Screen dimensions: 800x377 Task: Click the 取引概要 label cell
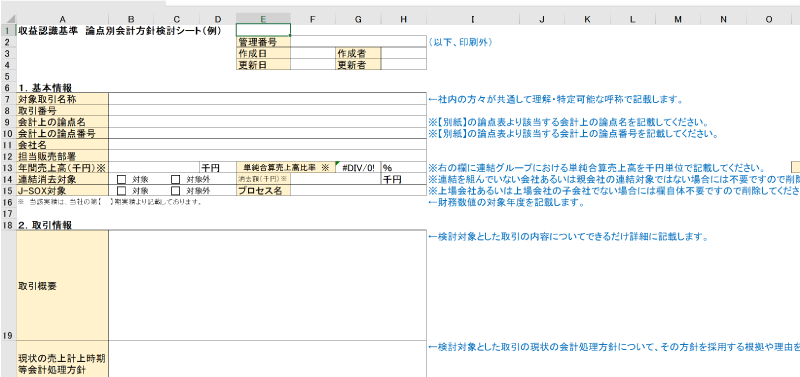(62, 285)
